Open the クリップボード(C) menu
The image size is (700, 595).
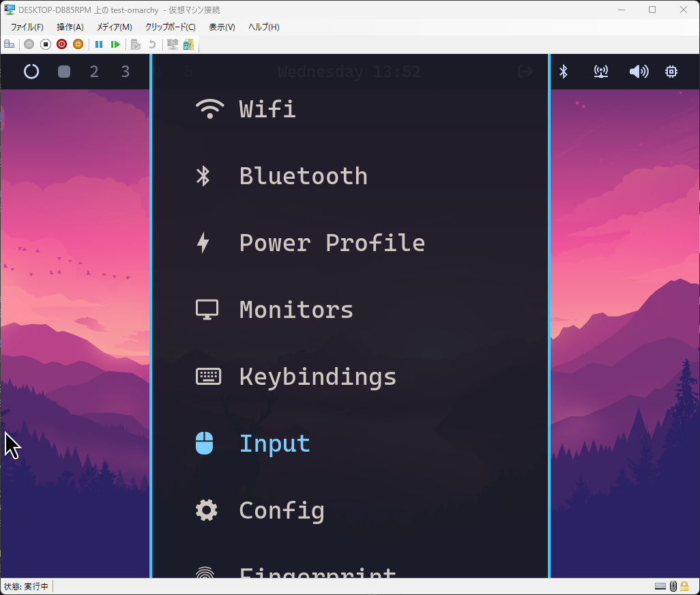[x=170, y=27]
